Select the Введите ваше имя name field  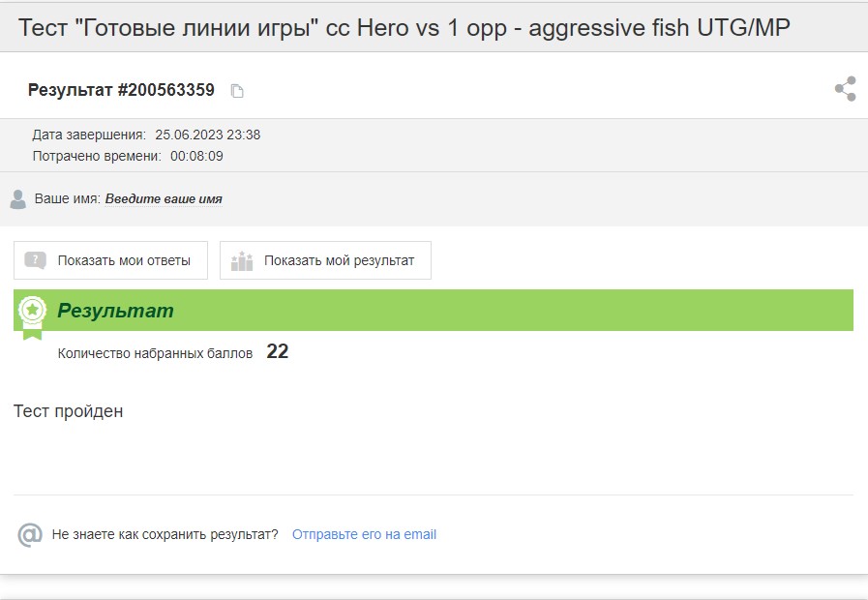pyautogui.click(x=164, y=198)
